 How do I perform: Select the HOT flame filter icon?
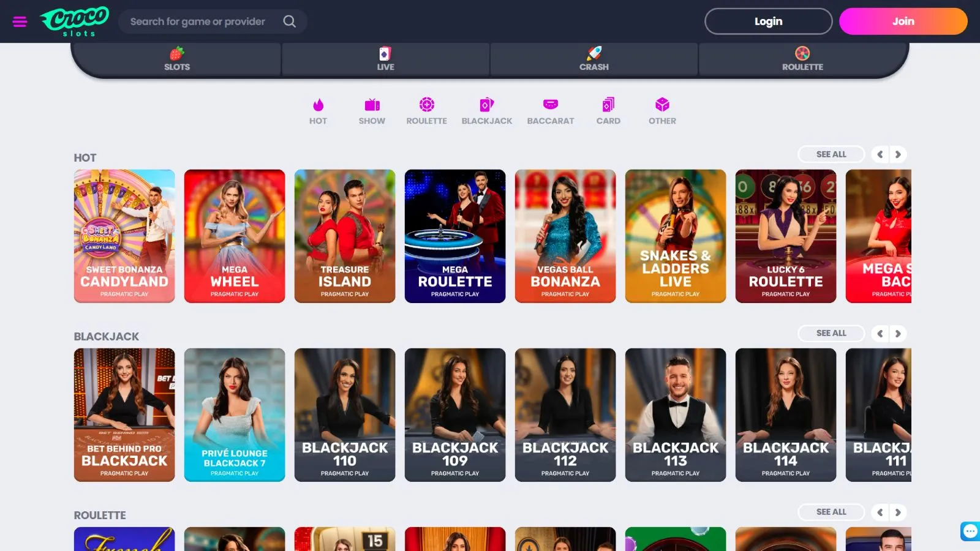point(318,105)
